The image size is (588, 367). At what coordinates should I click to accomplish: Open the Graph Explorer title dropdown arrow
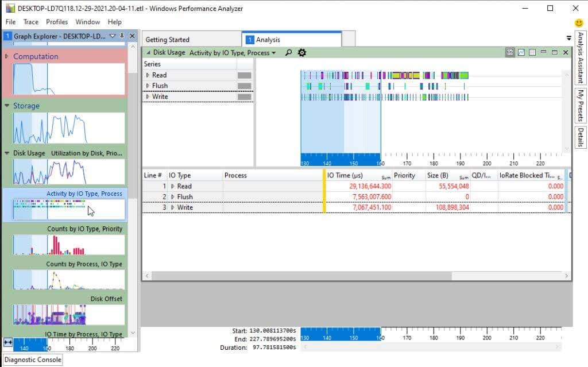click(113, 36)
